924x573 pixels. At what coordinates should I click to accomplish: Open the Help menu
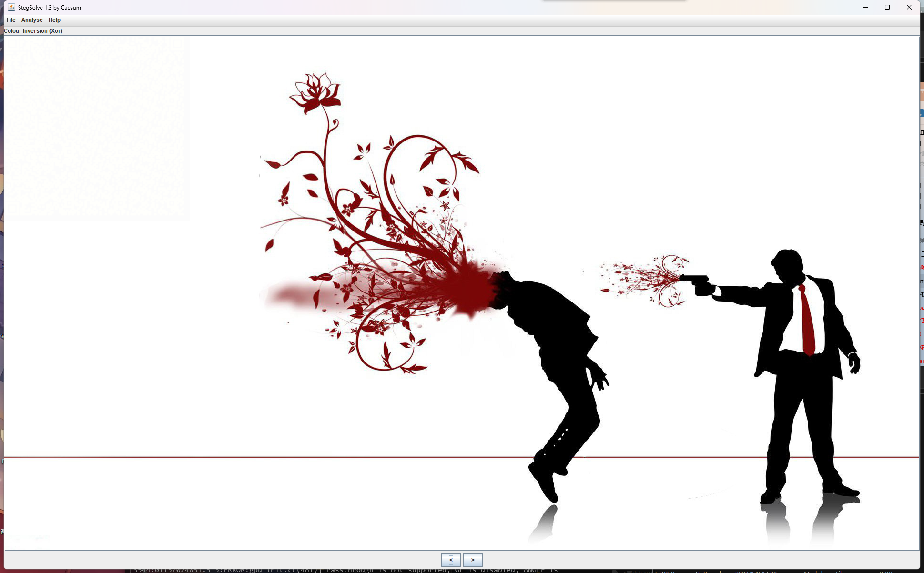(x=54, y=20)
